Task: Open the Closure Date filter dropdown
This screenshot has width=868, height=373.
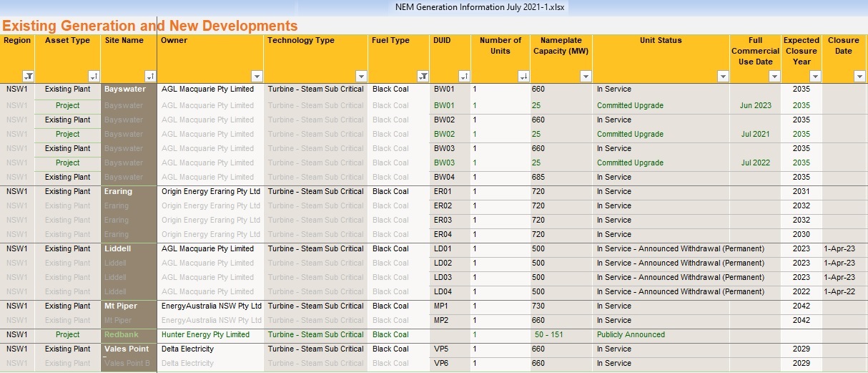Action: tap(860, 76)
